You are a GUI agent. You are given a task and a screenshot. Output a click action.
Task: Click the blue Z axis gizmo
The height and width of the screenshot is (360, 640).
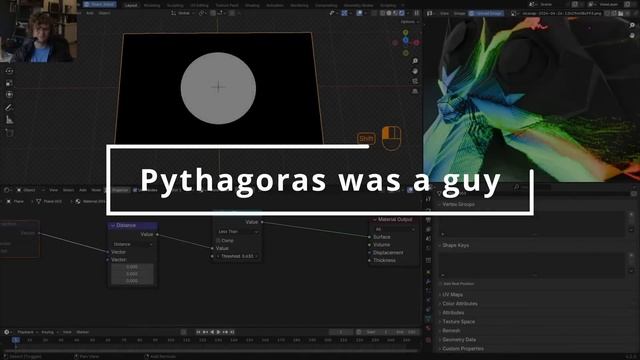[x=405, y=40]
